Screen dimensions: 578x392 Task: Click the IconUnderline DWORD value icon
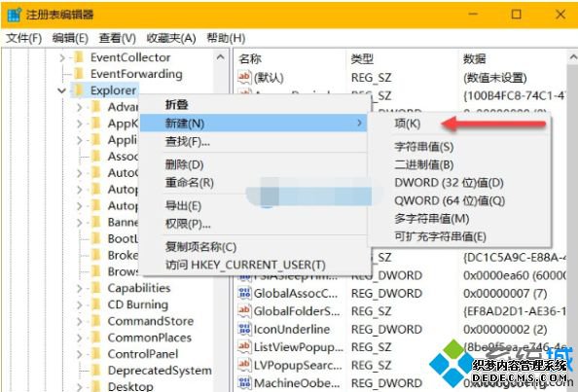(x=244, y=329)
